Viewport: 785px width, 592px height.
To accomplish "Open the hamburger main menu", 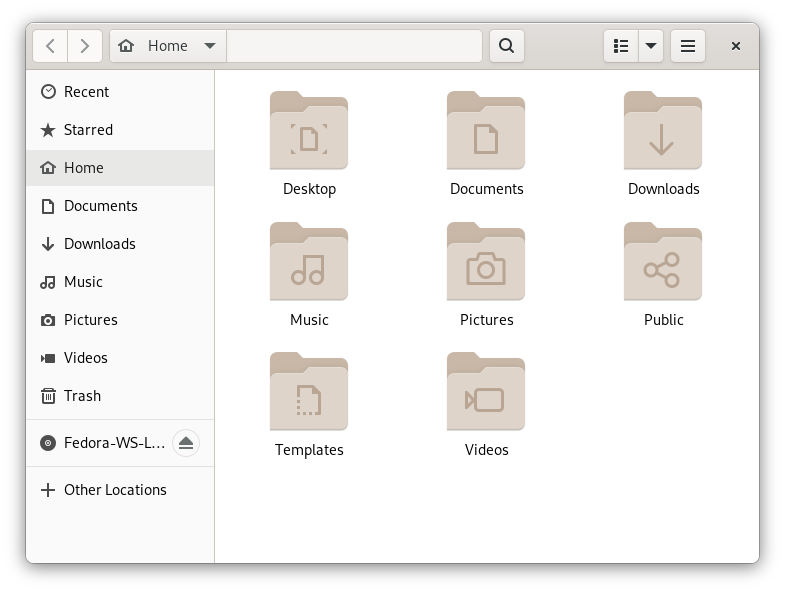I will click(688, 46).
